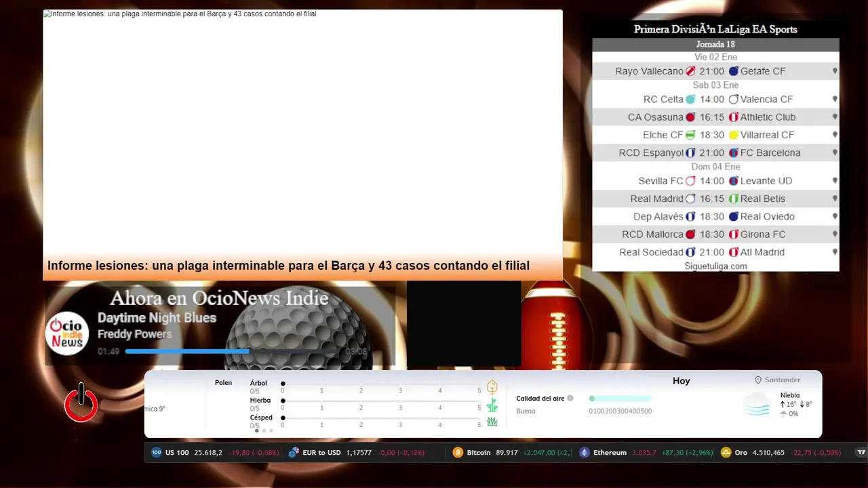Click the Sevilla FC 14:00 match time
The image size is (868, 488).
click(x=712, y=181)
